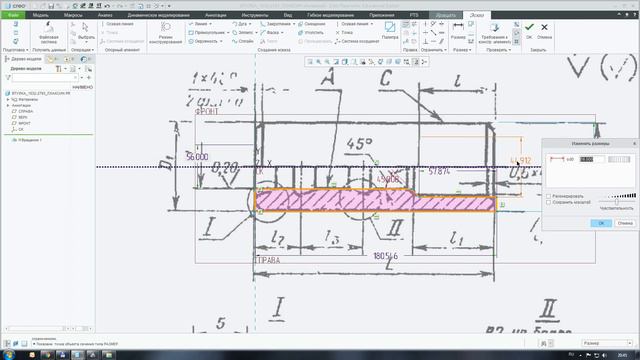
Task: Switch to the Вращать ribbon tab
Action: click(446, 15)
